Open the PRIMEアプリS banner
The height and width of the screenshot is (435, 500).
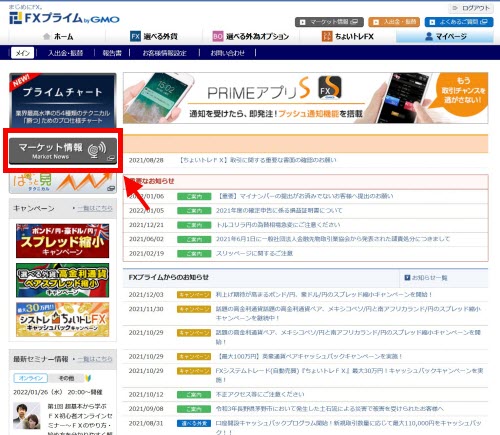(305, 98)
